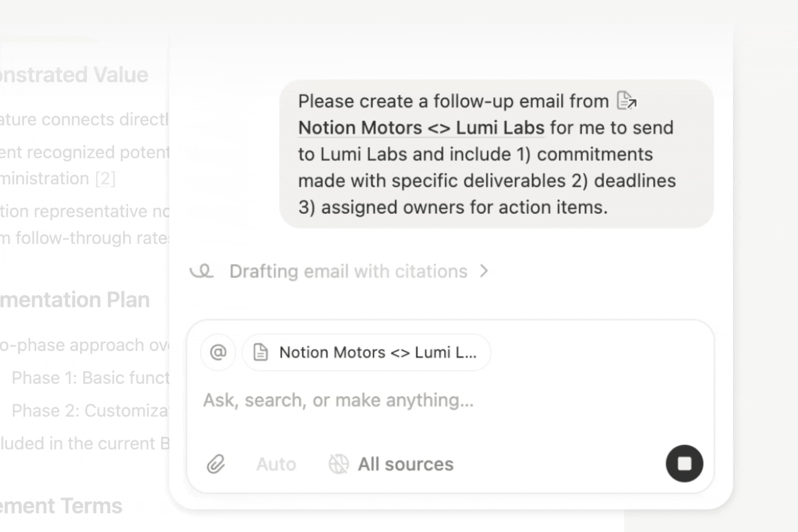Click the citation [2] in the background document
The height and width of the screenshot is (532, 798).
[105, 178]
